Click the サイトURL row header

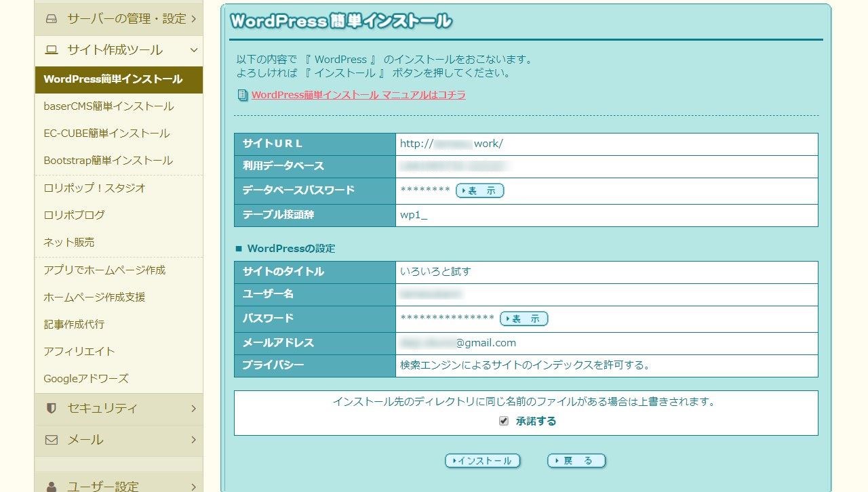pyautogui.click(x=315, y=144)
